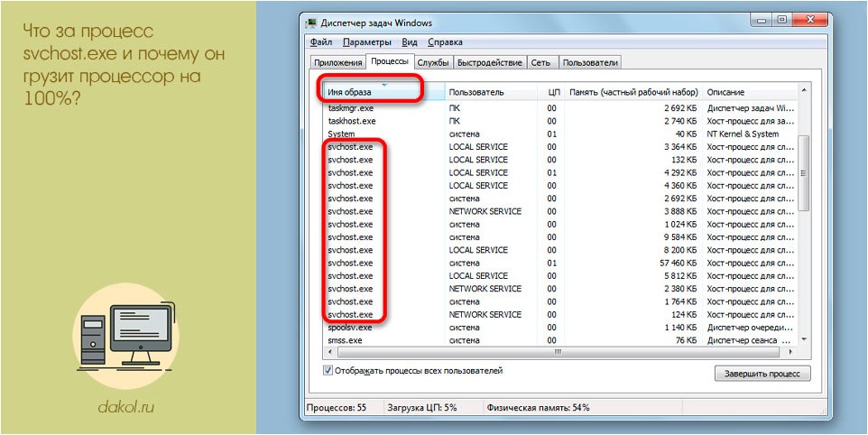Select svchost.exe row using 4 360 КБ
This screenshot has height=435, width=868.
click(560, 185)
